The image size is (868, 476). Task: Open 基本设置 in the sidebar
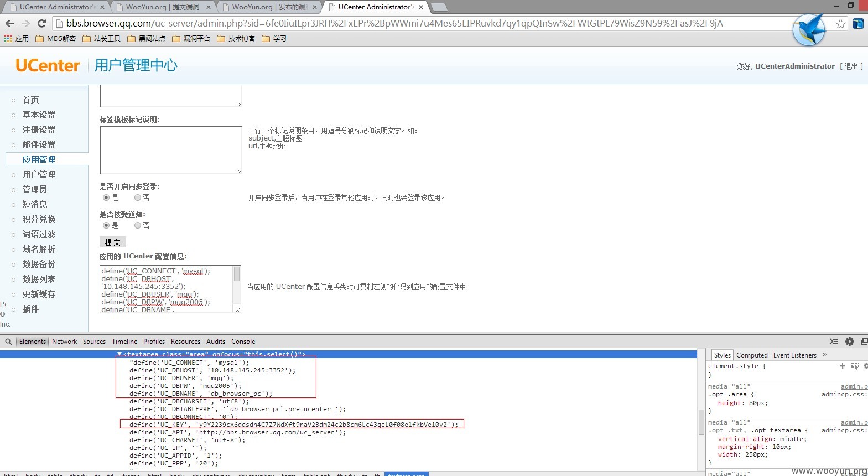tap(39, 115)
